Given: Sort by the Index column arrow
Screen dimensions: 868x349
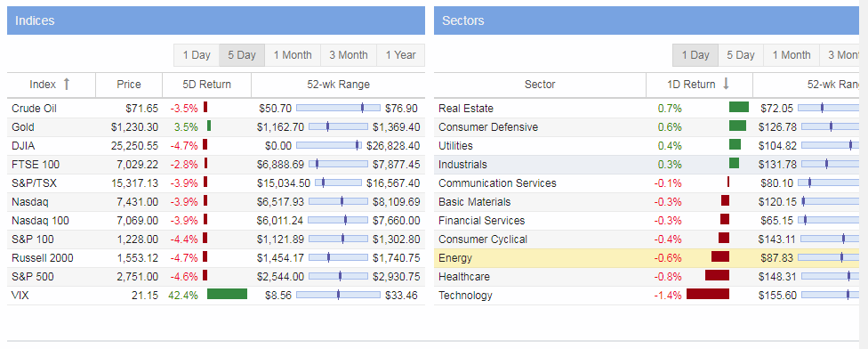Looking at the screenshot, I should [67, 85].
